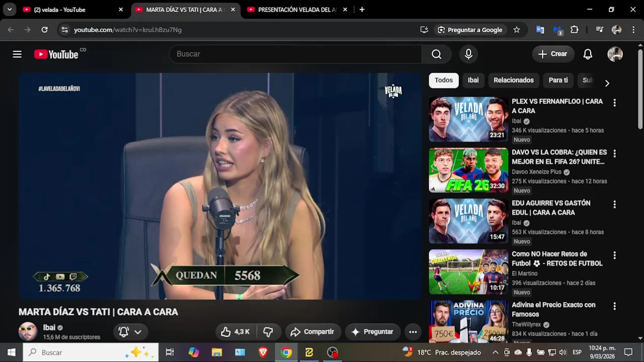This screenshot has width=644, height=362.
Task: Open Plex vs Fernanfloo thumbnail
Action: (x=468, y=119)
